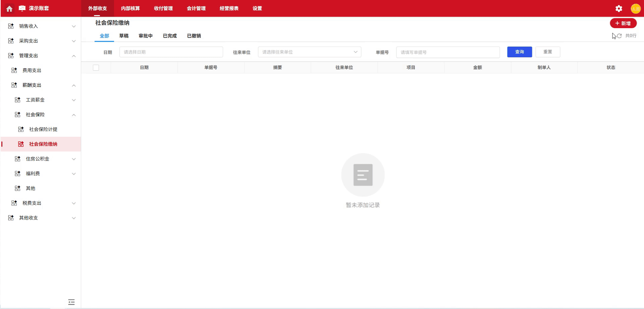Toggle the 税费支出 section open
Viewport: 644px width, 309px height.
[x=73, y=203]
